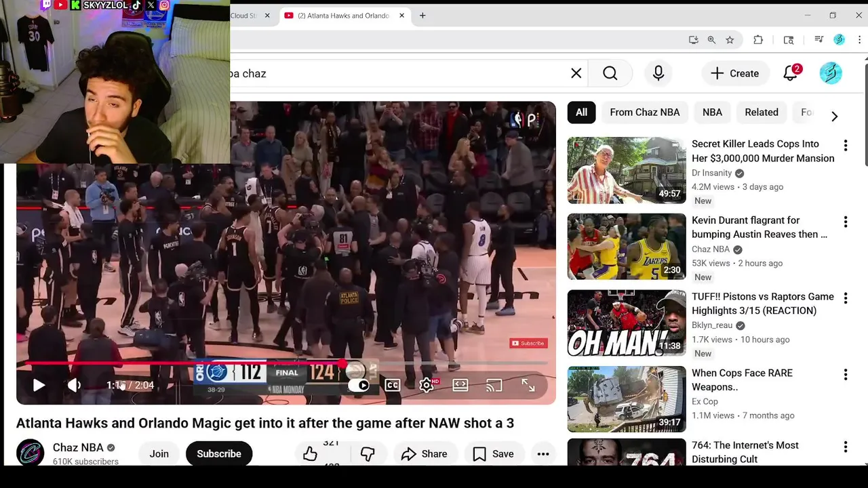Screen dimensions: 868x488
Task: Open options menu for When Cops Face video
Action: (845, 374)
